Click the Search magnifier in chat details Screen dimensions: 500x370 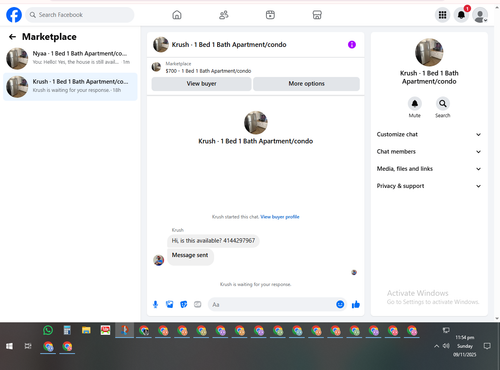point(443,104)
